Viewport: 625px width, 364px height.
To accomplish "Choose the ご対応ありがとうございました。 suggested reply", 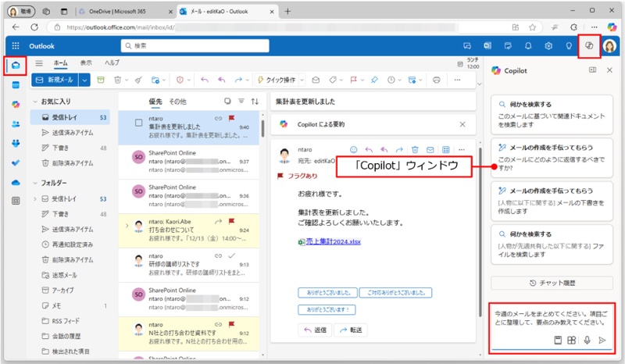I will (395, 293).
